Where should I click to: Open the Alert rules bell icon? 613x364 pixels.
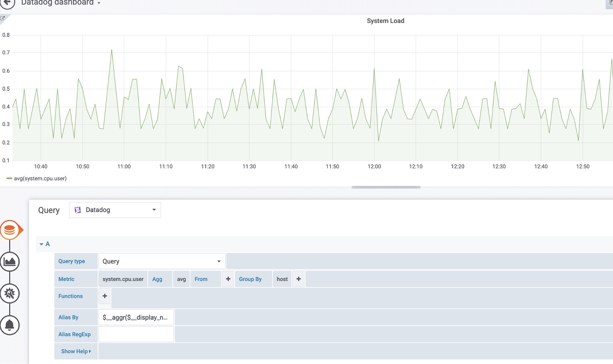point(10,325)
